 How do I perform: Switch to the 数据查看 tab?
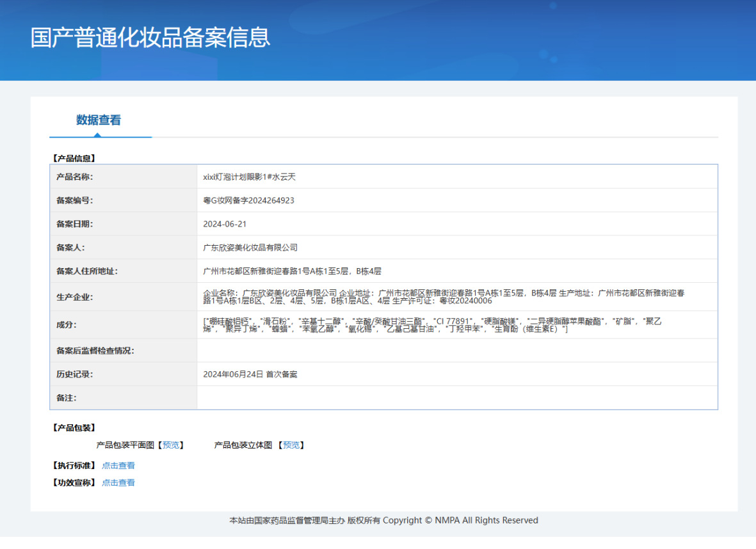99,120
